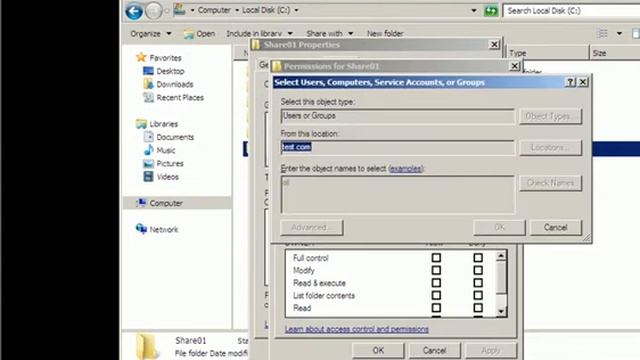The image size is (640, 360).
Task: Open Libraries icon in navigation pane
Action: [141, 124]
